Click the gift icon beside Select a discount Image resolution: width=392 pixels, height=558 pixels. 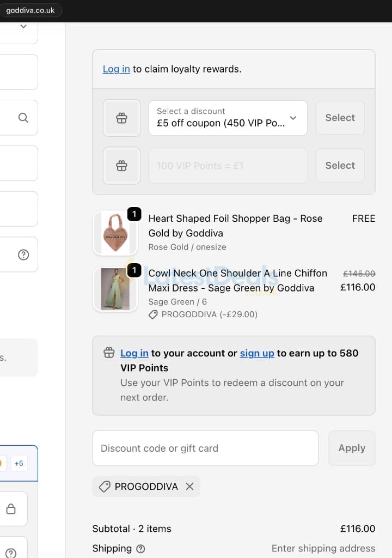coord(121,118)
